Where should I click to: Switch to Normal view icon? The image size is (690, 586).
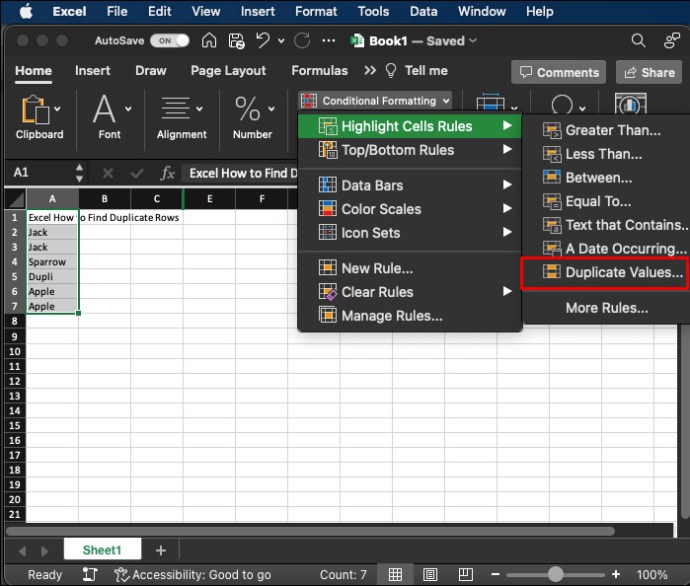click(395, 575)
